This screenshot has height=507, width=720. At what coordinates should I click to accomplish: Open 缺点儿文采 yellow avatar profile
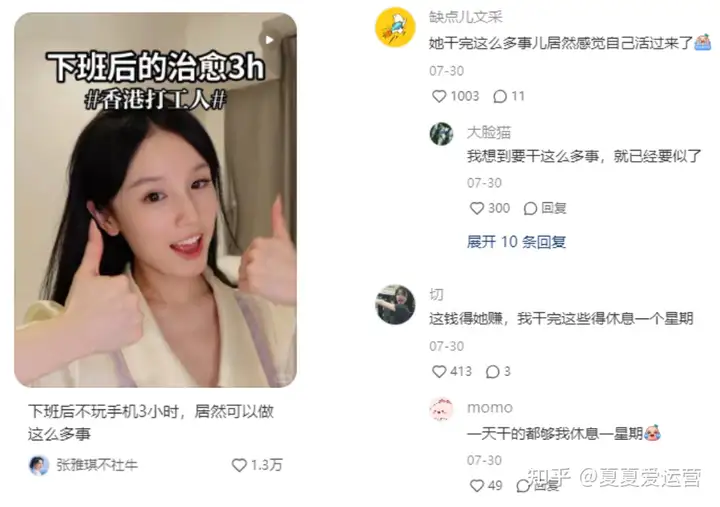tap(395, 27)
